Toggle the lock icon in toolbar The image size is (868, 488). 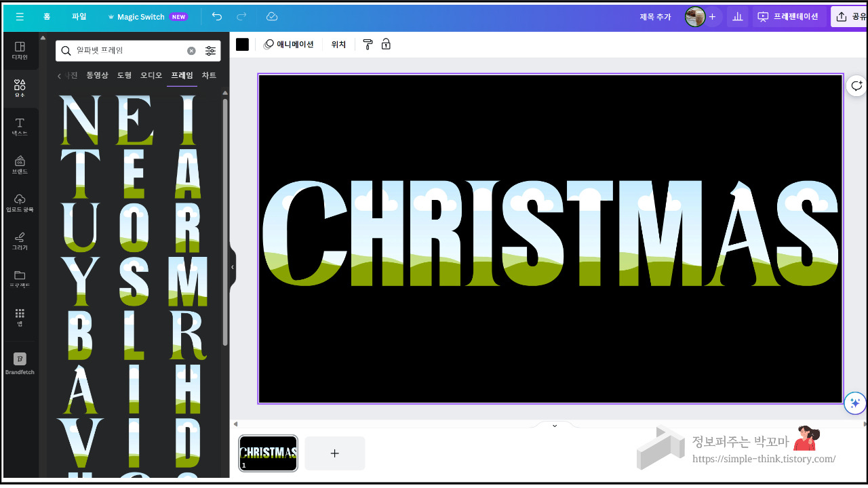point(386,45)
